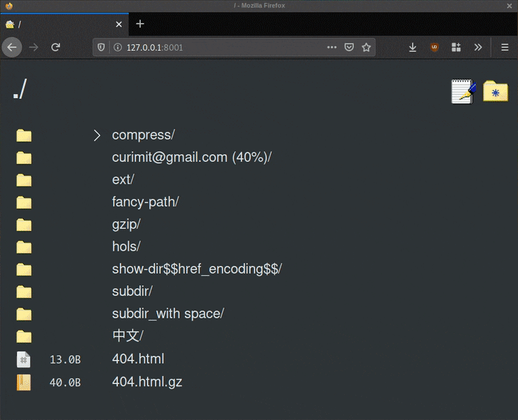Click the folder icon beside ext/

point(24,180)
